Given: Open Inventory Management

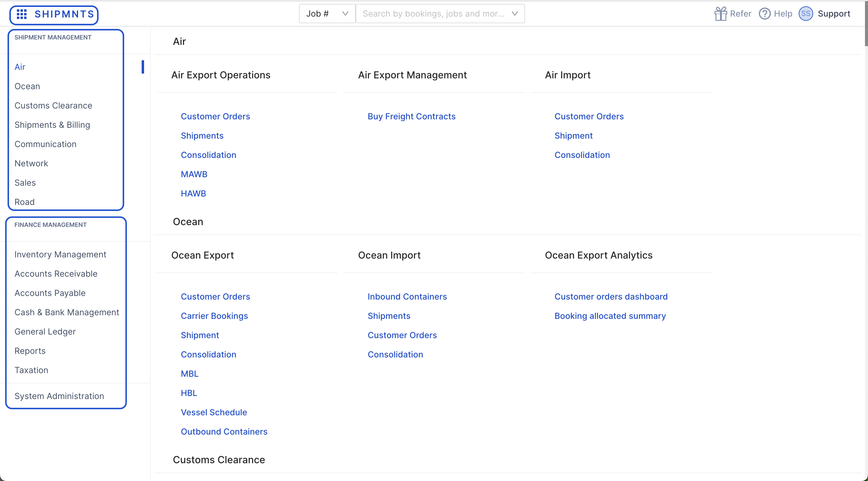Looking at the screenshot, I should pyautogui.click(x=60, y=254).
